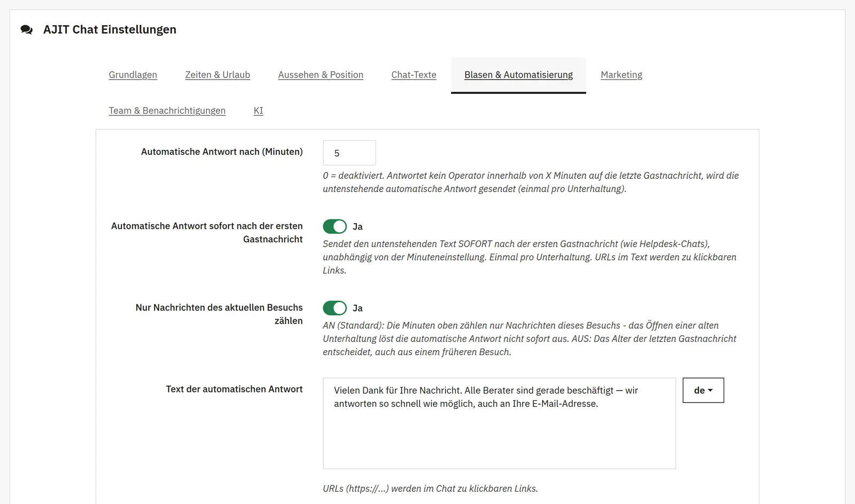Click the Automatische Antwort sofort nach der ersten Gastnachricht label
Image resolution: width=855 pixels, height=504 pixels.
[207, 232]
